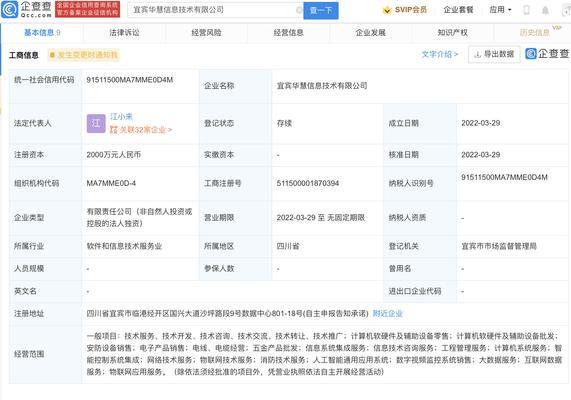
Task: Open the SVIP会员 link
Action: coord(410,10)
